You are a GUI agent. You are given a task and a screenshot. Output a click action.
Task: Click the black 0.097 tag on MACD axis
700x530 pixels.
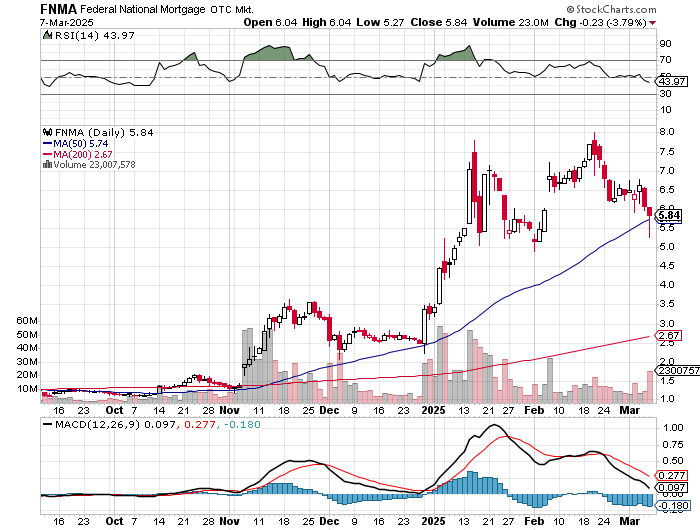[x=672, y=488]
